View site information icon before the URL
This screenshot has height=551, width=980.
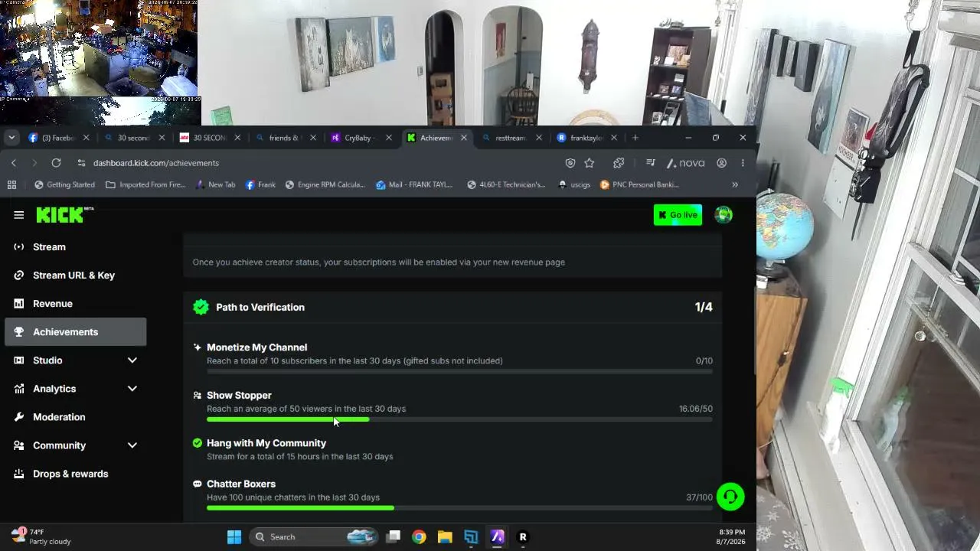click(81, 163)
